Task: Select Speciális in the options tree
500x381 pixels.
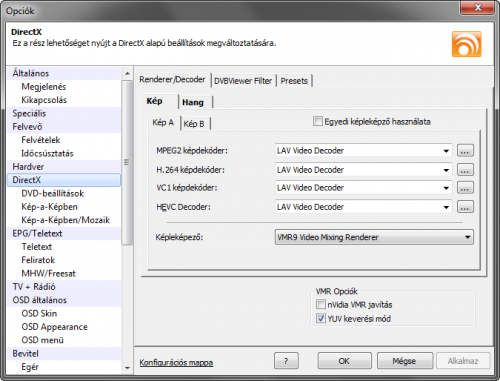Action: tap(64, 113)
